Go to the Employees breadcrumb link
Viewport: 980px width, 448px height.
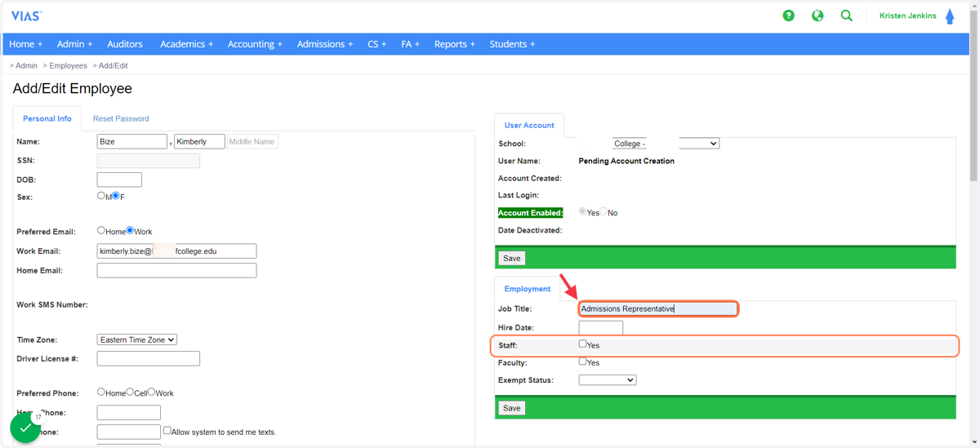pyautogui.click(x=68, y=65)
